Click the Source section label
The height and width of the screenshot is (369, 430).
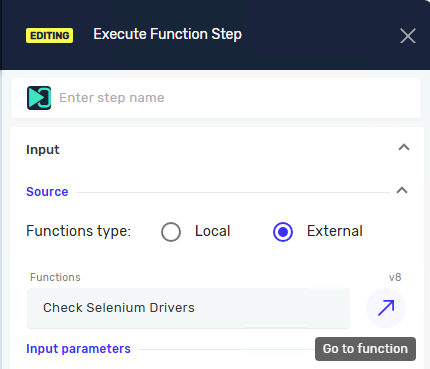(47, 192)
